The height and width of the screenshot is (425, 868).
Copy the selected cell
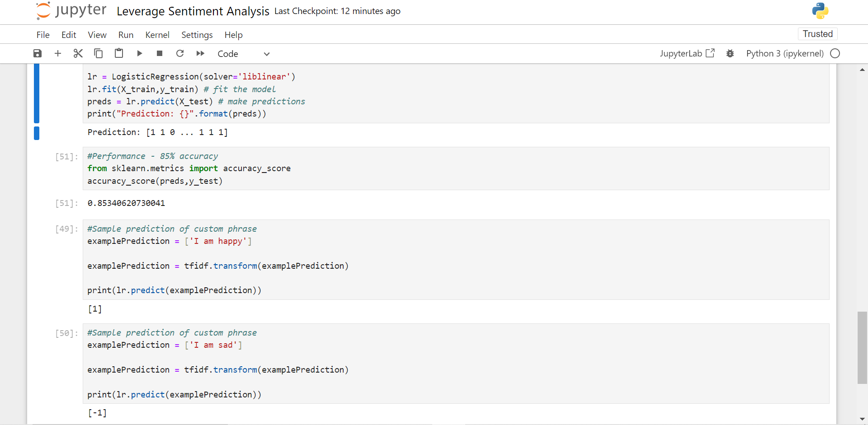[98, 54]
